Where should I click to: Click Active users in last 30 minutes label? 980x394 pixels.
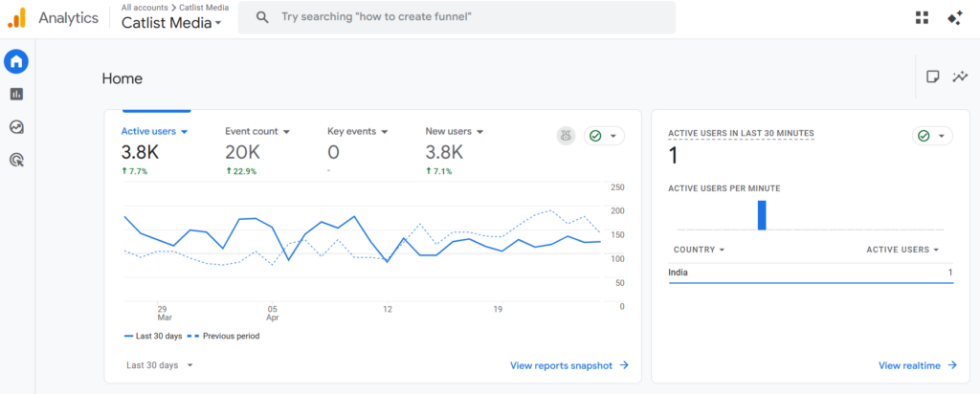(741, 133)
